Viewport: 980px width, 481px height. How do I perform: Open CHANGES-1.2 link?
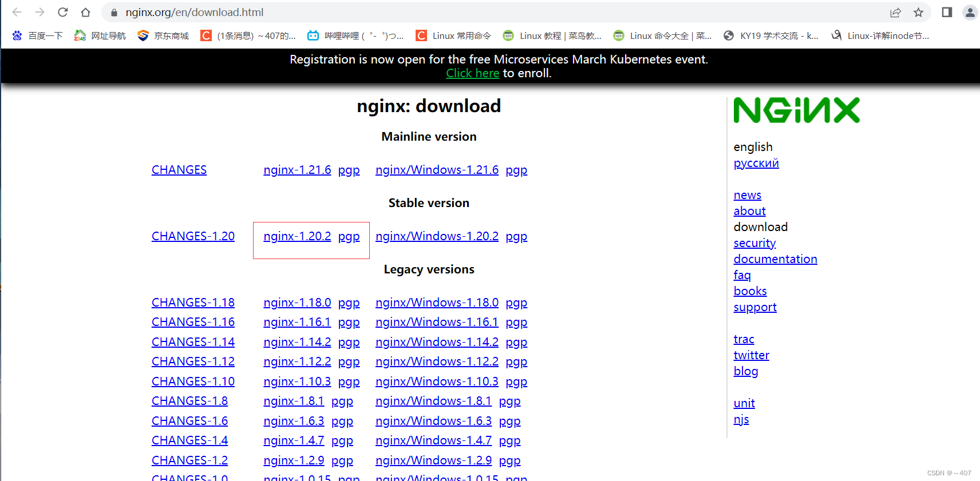(x=189, y=460)
